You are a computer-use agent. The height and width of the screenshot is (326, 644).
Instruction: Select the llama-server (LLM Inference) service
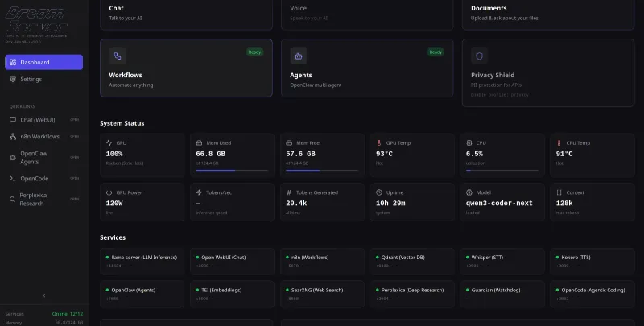tap(142, 262)
